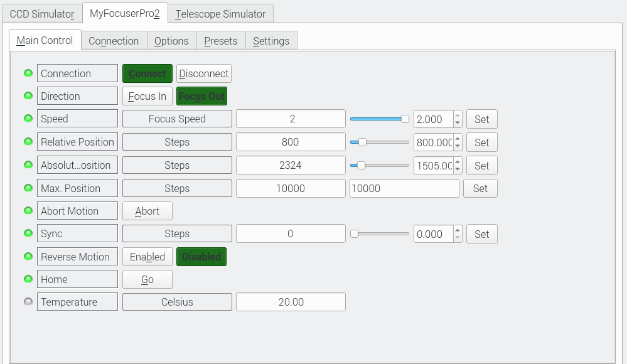The image size is (627, 364).
Task: Increase the Relative Position spinbox value
Action: pyautogui.click(x=458, y=139)
